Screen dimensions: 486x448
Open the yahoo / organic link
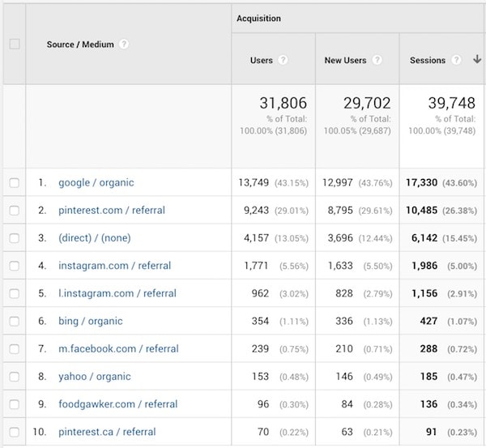click(x=95, y=377)
